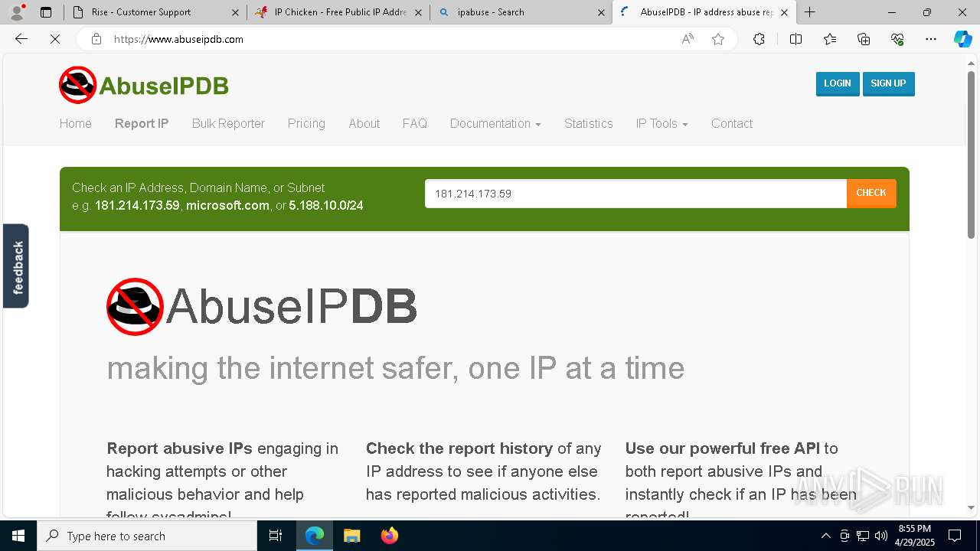Click the example microsoft.com text
The image size is (980, 551).
[227, 205]
